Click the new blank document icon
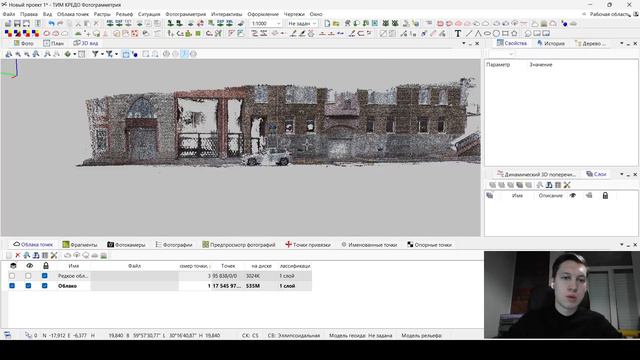The image size is (640, 360). pos(327,24)
